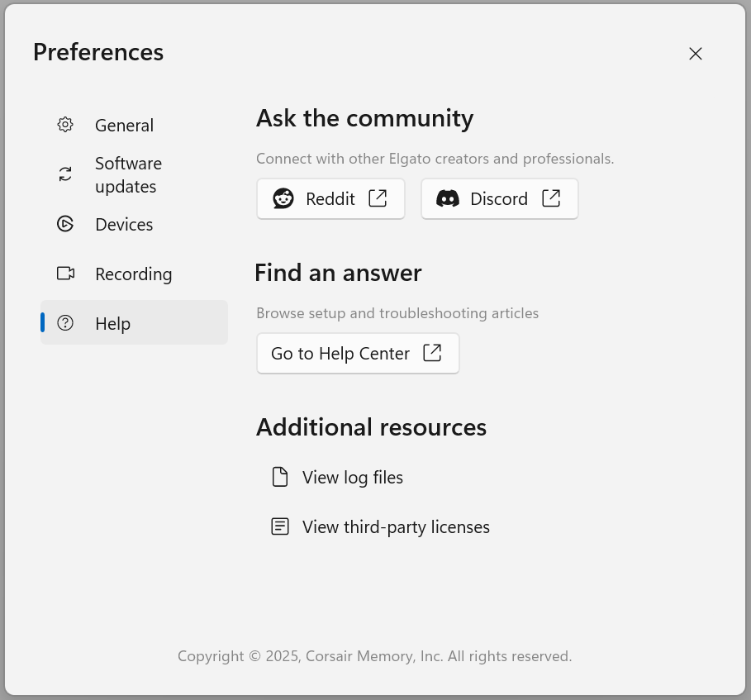751x700 pixels.
Task: Select the Devices sidebar icon
Action: [x=65, y=224]
